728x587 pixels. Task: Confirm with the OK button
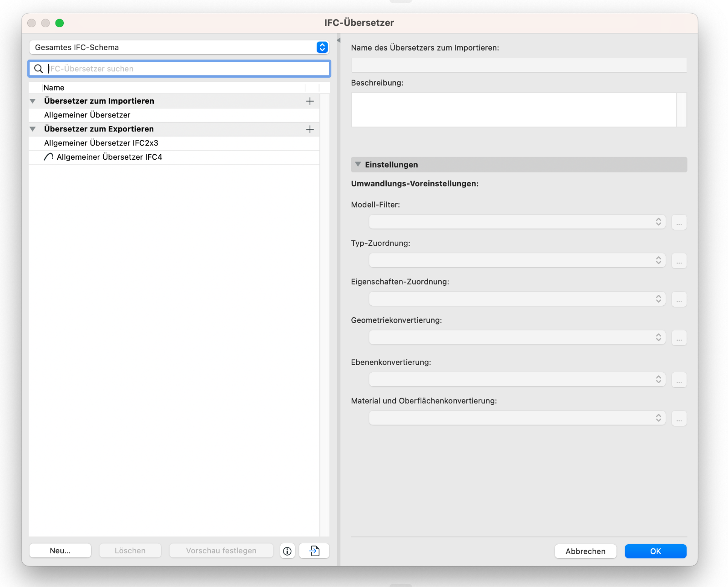point(656,552)
